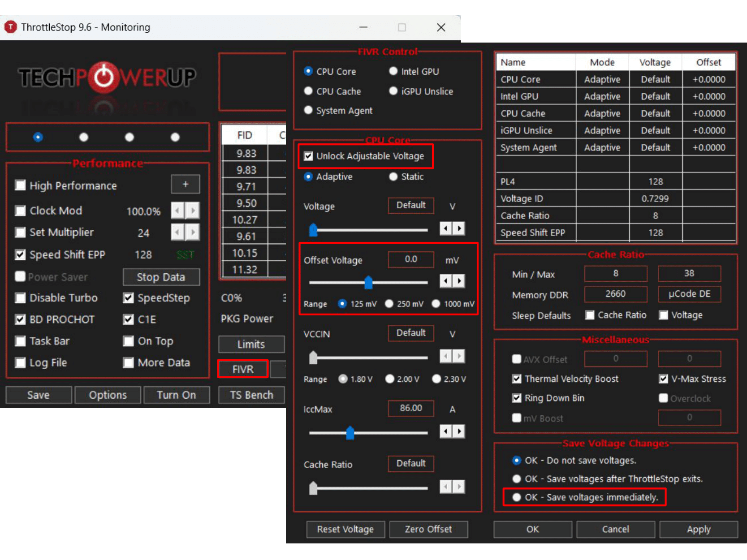747x560 pixels.
Task: Toggle the SpeedStep checkbox
Action: pyautogui.click(x=128, y=298)
